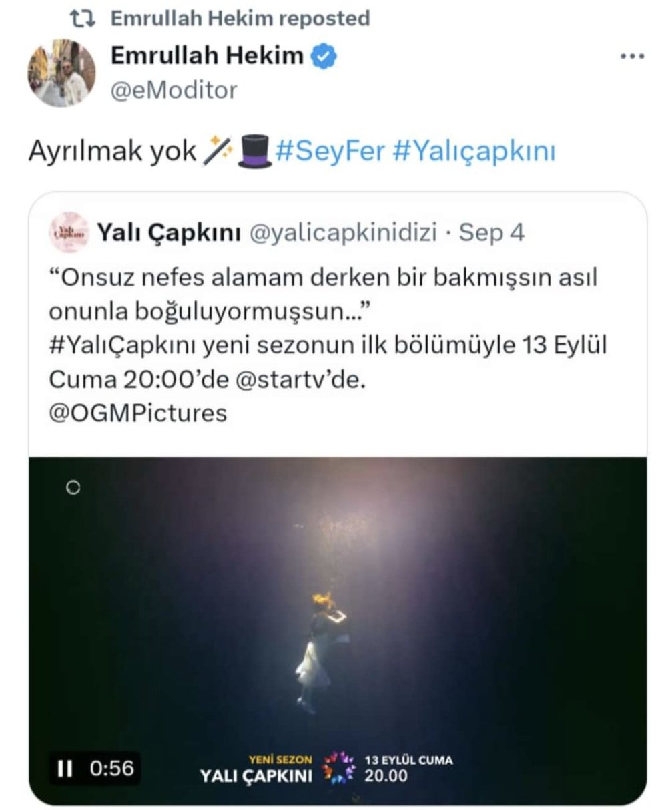Open the @yalicapkinidizi handle
The height and width of the screenshot is (810, 672).
point(342,233)
